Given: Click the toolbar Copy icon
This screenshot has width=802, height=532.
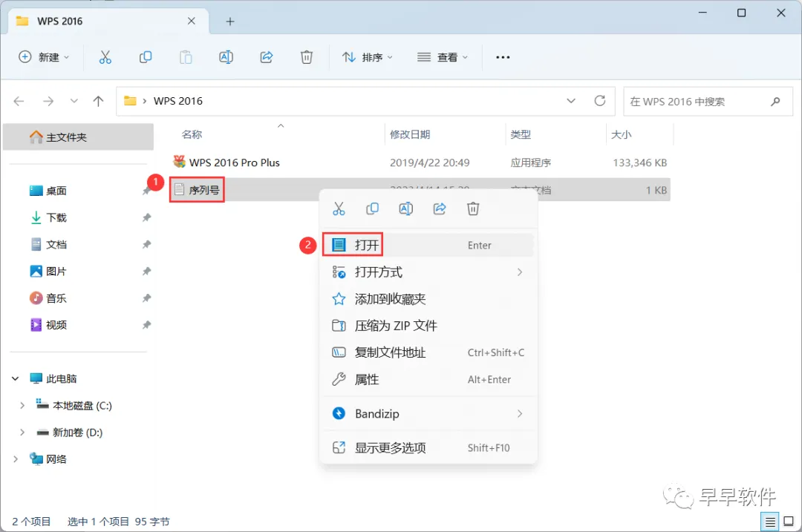Looking at the screenshot, I should tap(146, 57).
